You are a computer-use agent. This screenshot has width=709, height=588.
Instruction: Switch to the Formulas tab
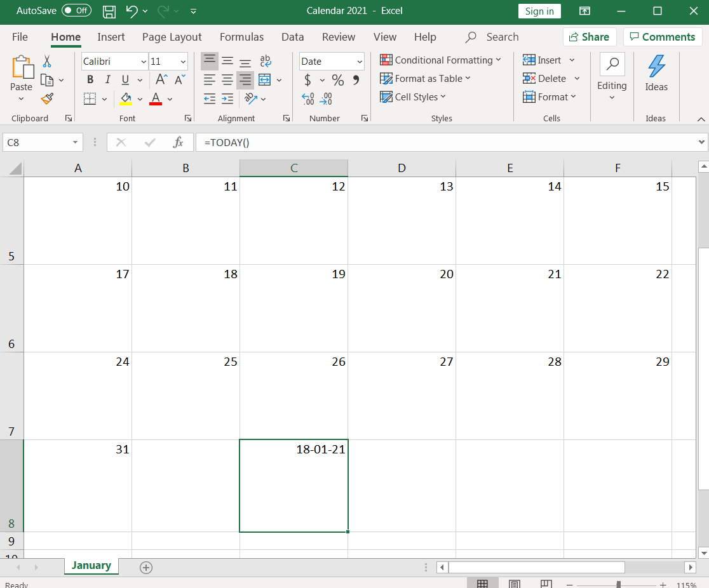click(x=241, y=37)
